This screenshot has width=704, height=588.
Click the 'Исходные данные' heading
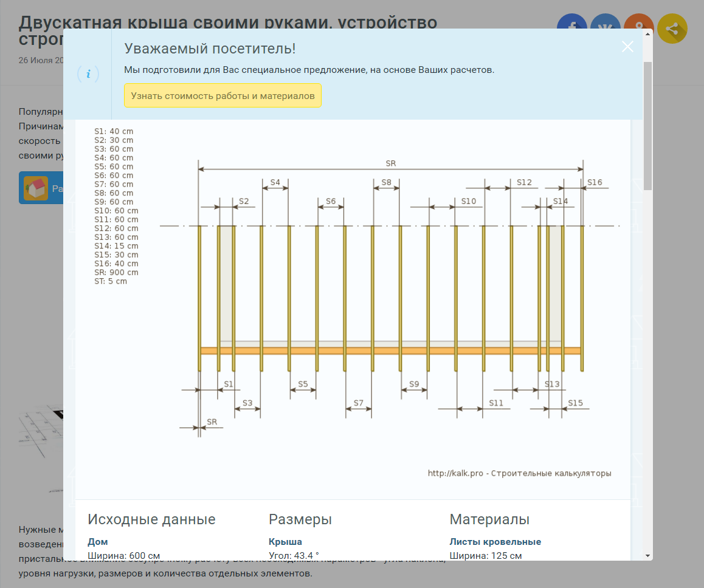(152, 519)
